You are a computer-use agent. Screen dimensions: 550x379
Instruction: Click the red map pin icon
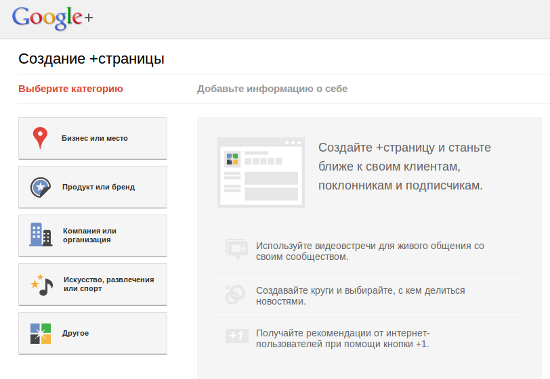point(40,138)
